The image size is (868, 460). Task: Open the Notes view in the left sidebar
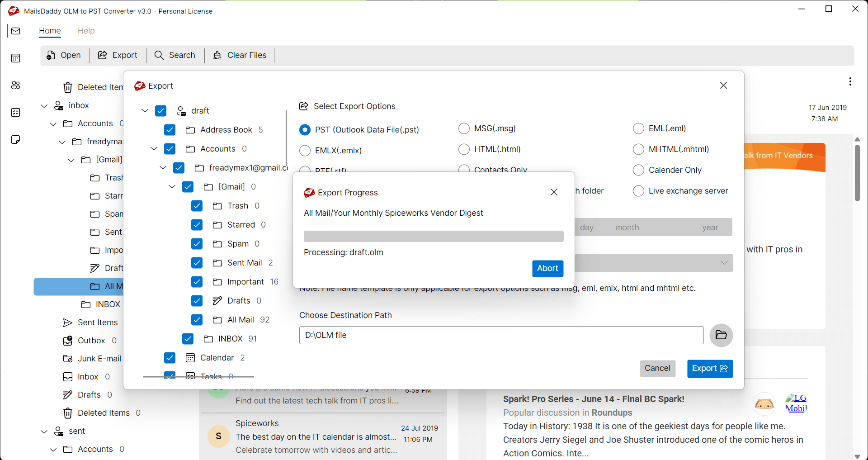[16, 139]
